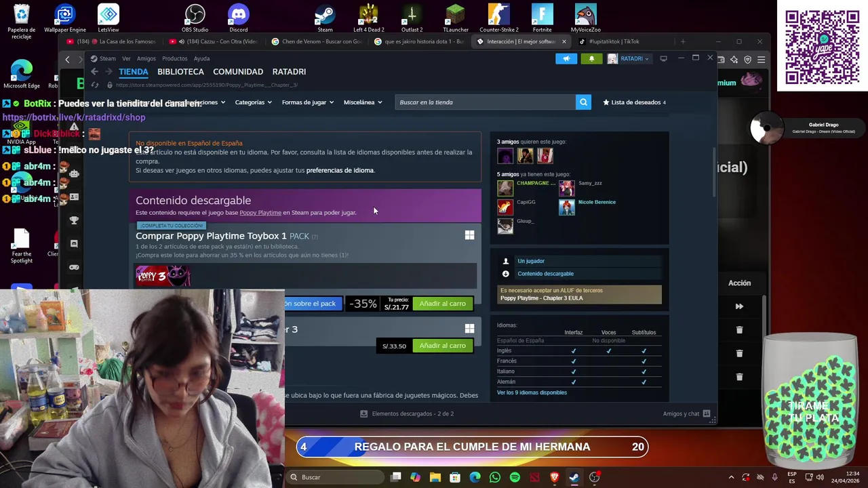This screenshot has height=488, width=868.
Task: Open Wallpaper Engine desktop shortcut
Action: (65, 18)
